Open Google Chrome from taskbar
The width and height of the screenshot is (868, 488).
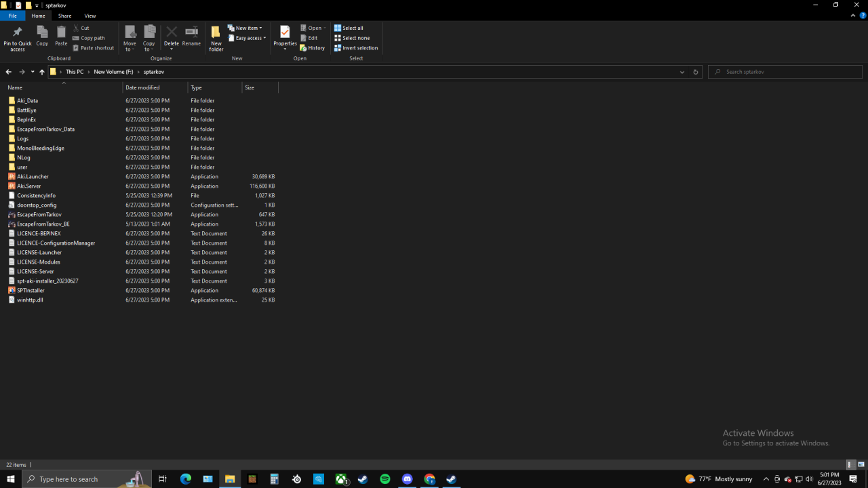pyautogui.click(x=429, y=479)
